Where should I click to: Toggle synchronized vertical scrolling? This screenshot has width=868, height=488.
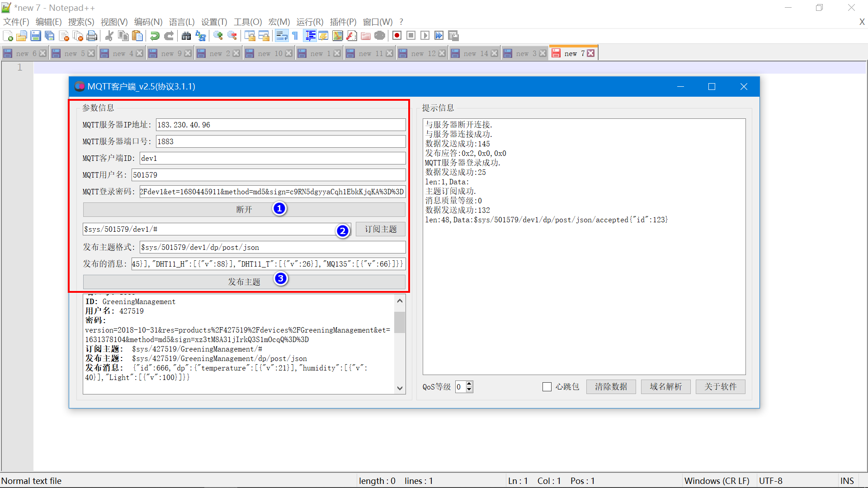point(250,36)
